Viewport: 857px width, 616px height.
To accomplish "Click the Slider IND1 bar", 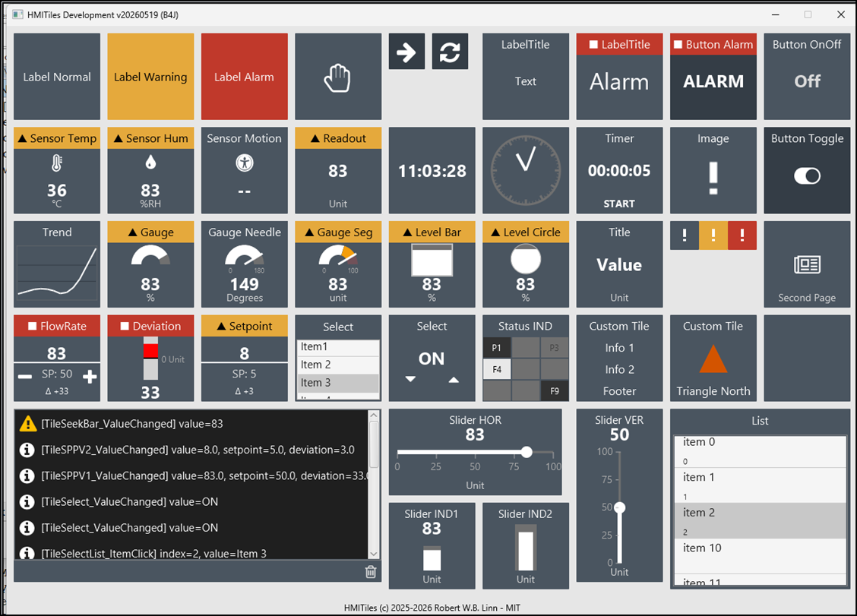I will click(x=432, y=558).
